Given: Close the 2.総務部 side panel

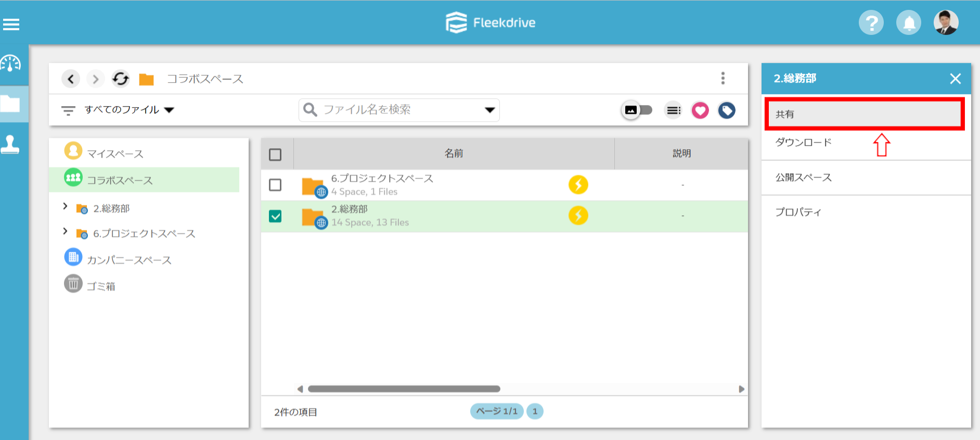Looking at the screenshot, I should click(955, 79).
